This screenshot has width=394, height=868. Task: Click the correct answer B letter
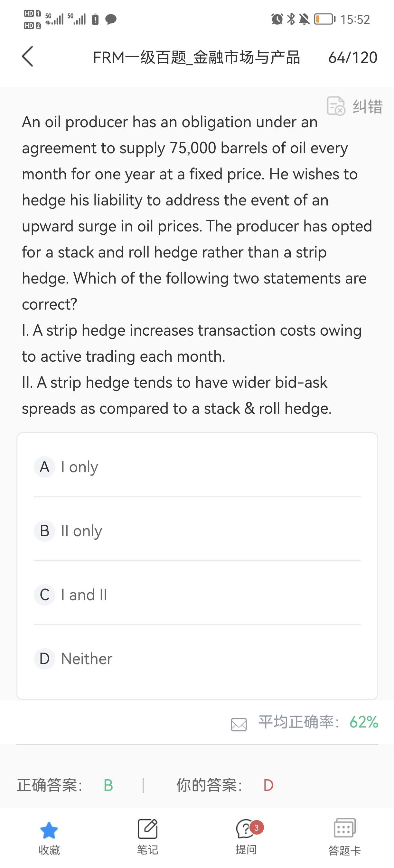tap(108, 785)
